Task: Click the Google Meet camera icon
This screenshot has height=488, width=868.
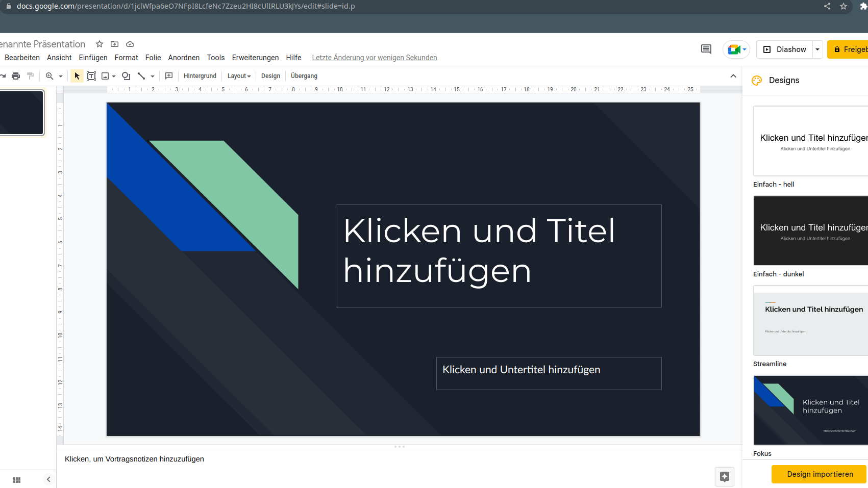Action: (734, 49)
